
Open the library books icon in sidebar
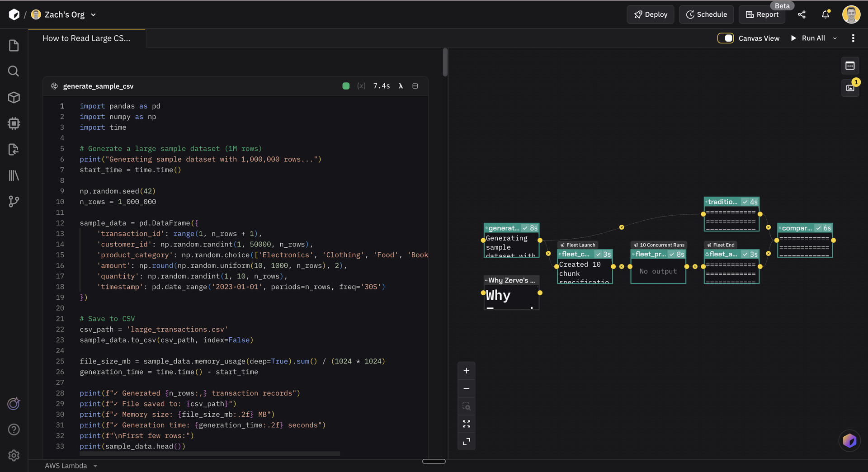(14, 175)
